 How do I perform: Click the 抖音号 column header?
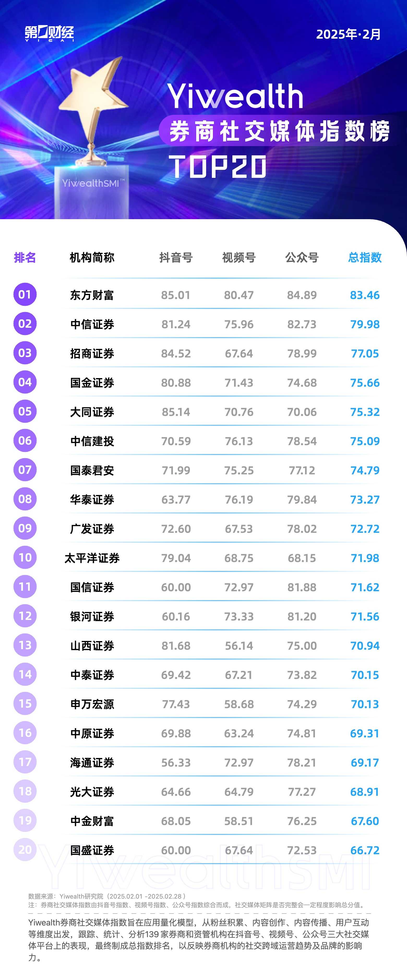coord(176,258)
